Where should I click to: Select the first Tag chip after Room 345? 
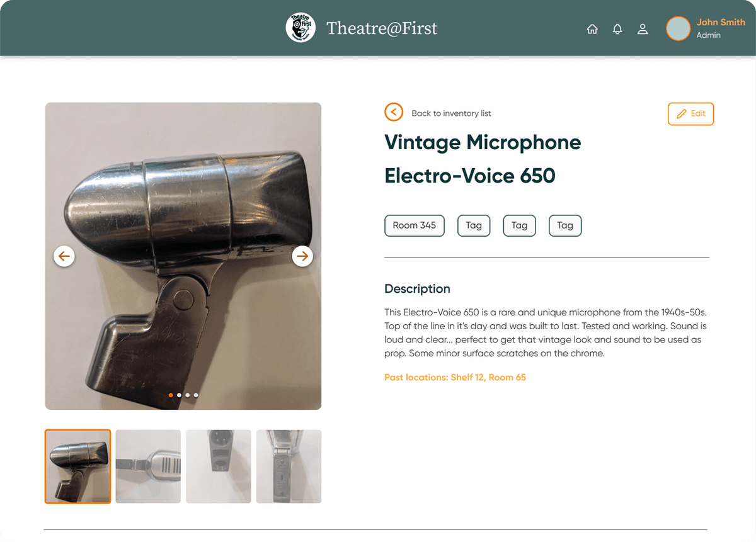pyautogui.click(x=474, y=225)
